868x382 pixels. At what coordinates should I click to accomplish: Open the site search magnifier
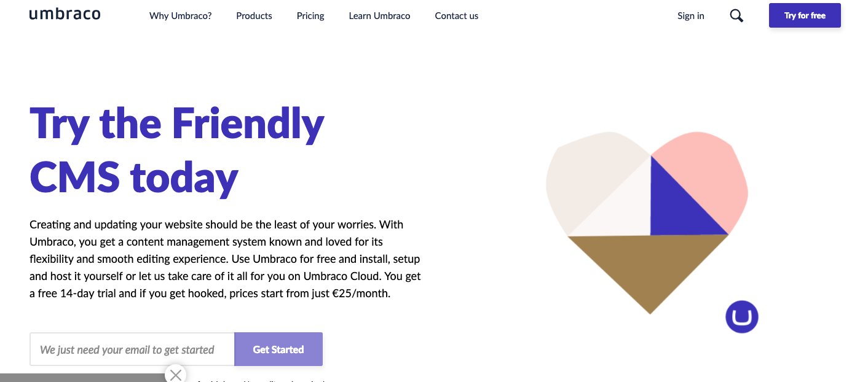pyautogui.click(x=736, y=15)
